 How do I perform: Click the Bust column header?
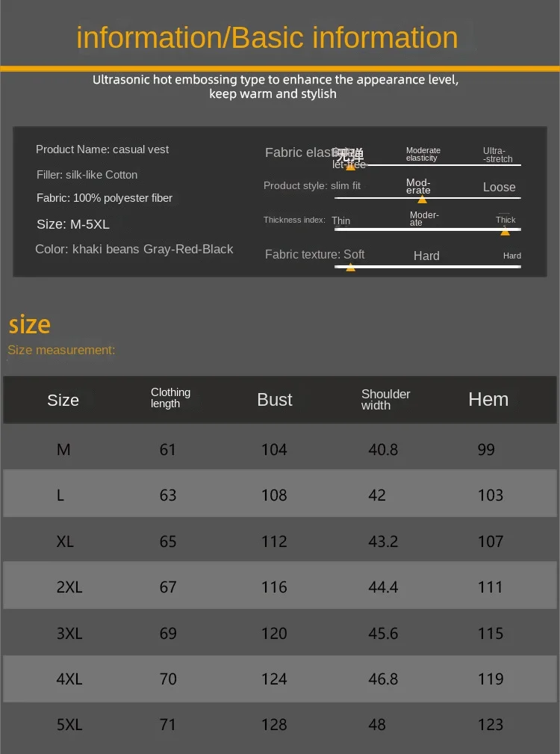click(275, 400)
